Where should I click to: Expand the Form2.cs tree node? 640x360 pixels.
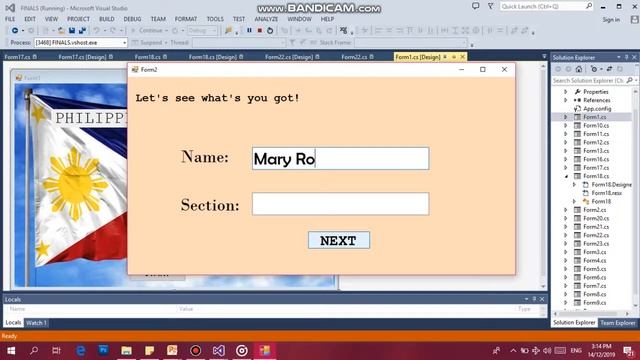pyautogui.click(x=566, y=210)
